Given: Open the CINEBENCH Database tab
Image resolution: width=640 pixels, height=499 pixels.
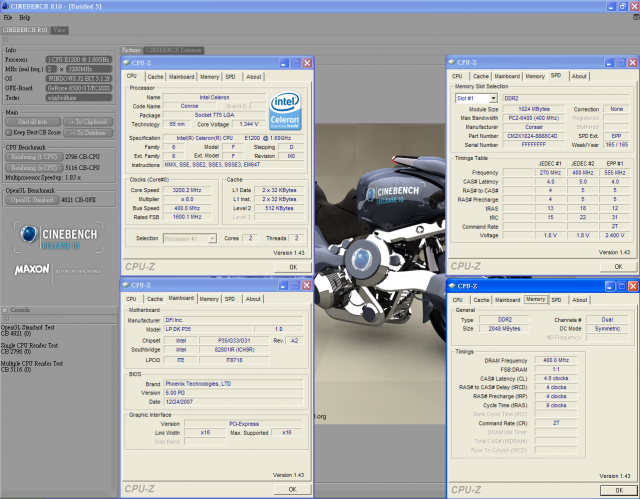Looking at the screenshot, I should pyautogui.click(x=173, y=50).
